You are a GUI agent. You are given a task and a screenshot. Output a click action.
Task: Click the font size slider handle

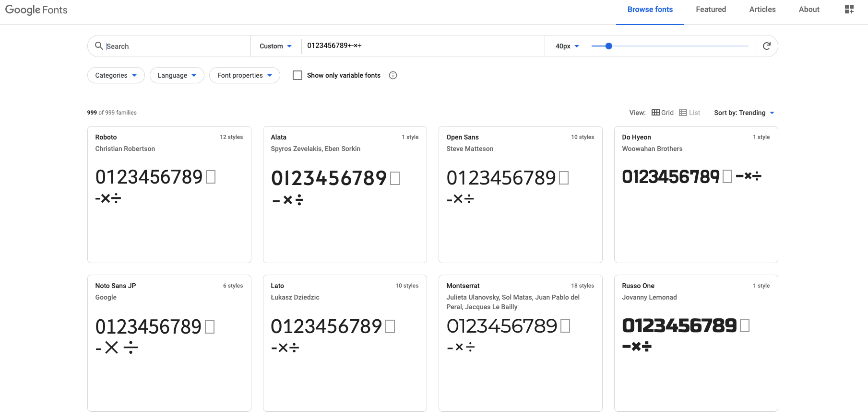point(609,46)
